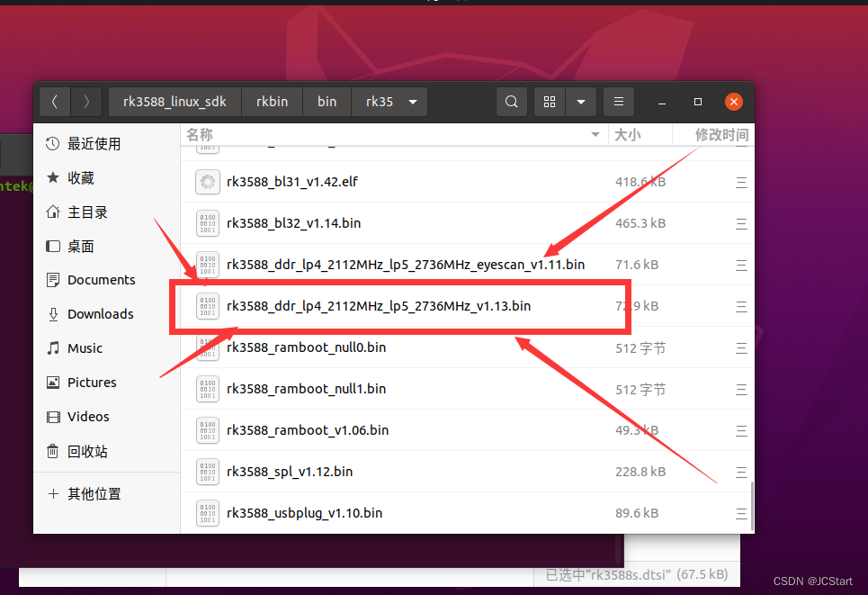Select rk3588_ddr_lp4_2112MHz_lp5_2736MHz_v1.13.bin
Image resolution: width=868 pixels, height=595 pixels.
click(x=467, y=306)
